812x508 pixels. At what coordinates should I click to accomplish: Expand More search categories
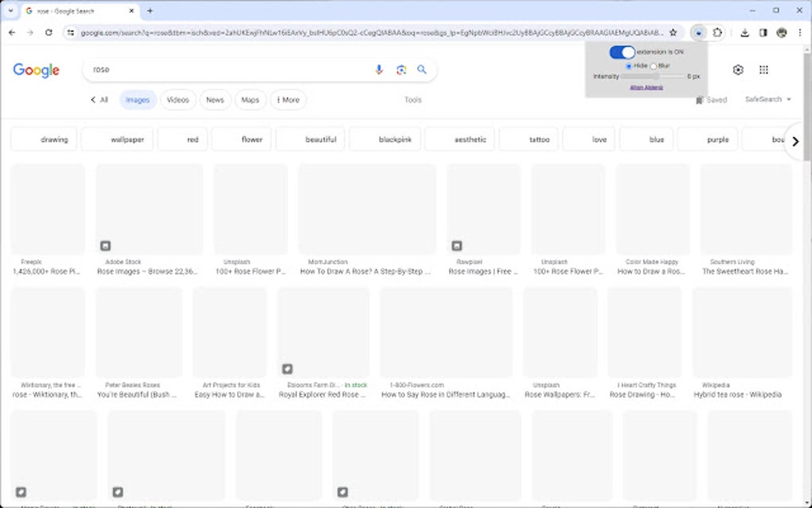click(288, 100)
